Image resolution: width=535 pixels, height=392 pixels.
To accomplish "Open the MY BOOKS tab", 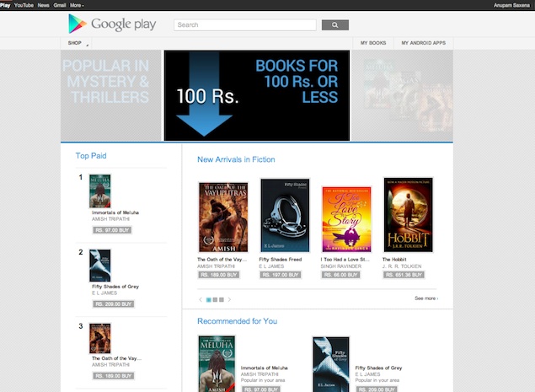I will pyautogui.click(x=373, y=43).
